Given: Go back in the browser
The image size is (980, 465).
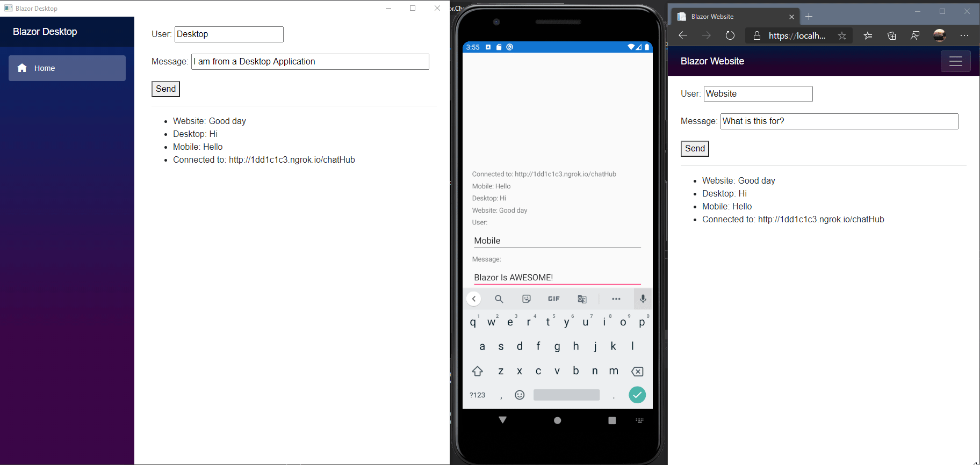Looking at the screenshot, I should (683, 35).
